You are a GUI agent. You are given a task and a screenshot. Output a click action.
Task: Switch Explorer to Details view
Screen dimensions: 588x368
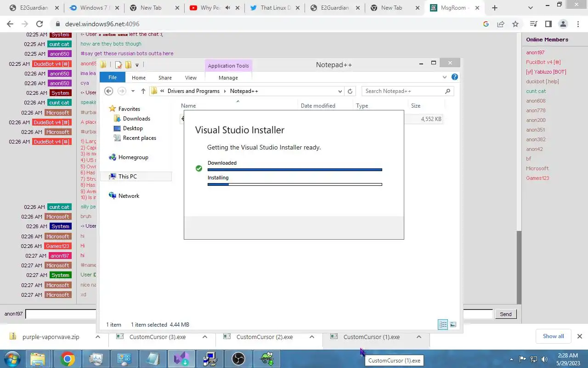[x=443, y=325]
